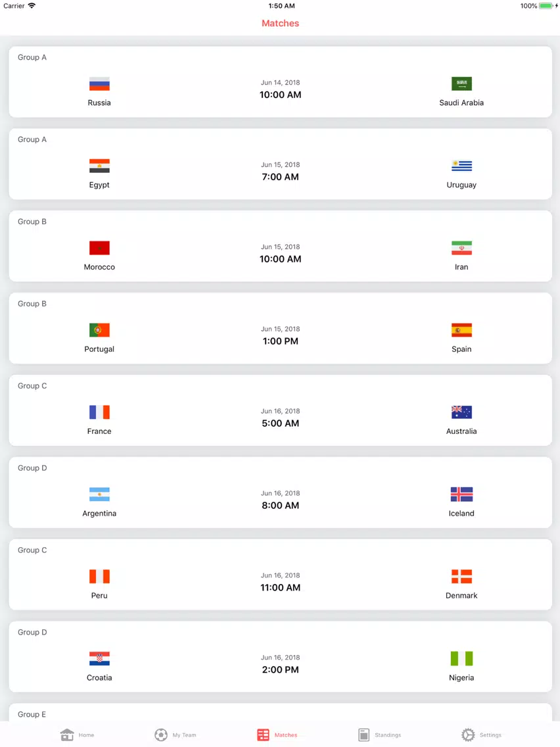Open the Egypt vs Uruguay 7:00 AM match

(280, 164)
